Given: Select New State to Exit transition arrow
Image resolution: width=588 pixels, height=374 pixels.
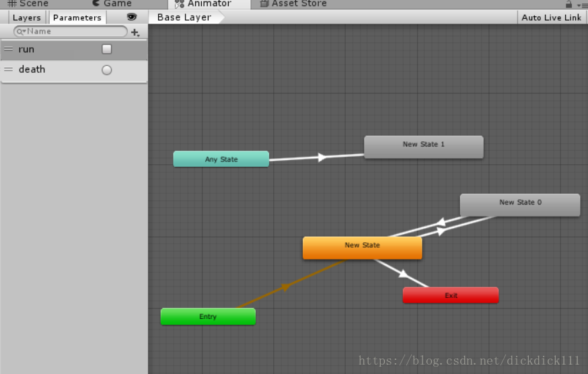Looking at the screenshot, I should click(403, 274).
